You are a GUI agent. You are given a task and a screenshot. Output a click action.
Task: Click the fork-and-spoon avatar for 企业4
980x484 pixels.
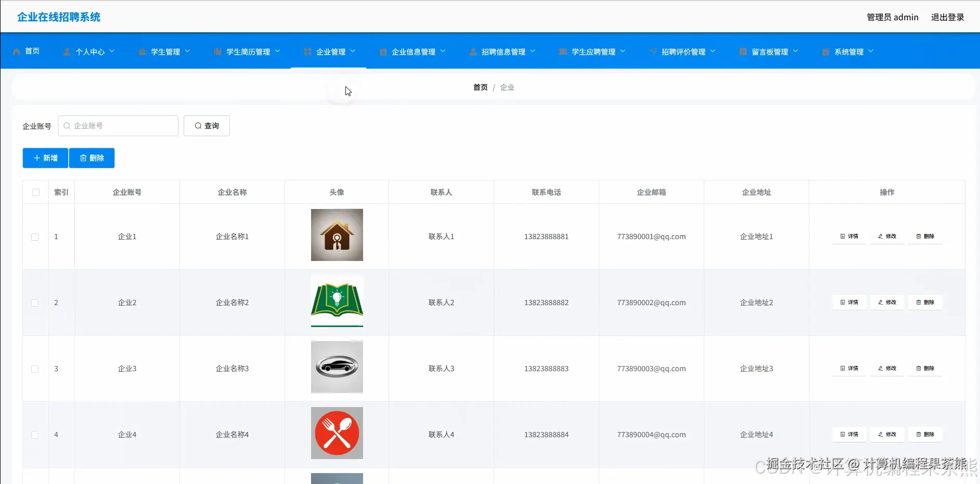337,433
